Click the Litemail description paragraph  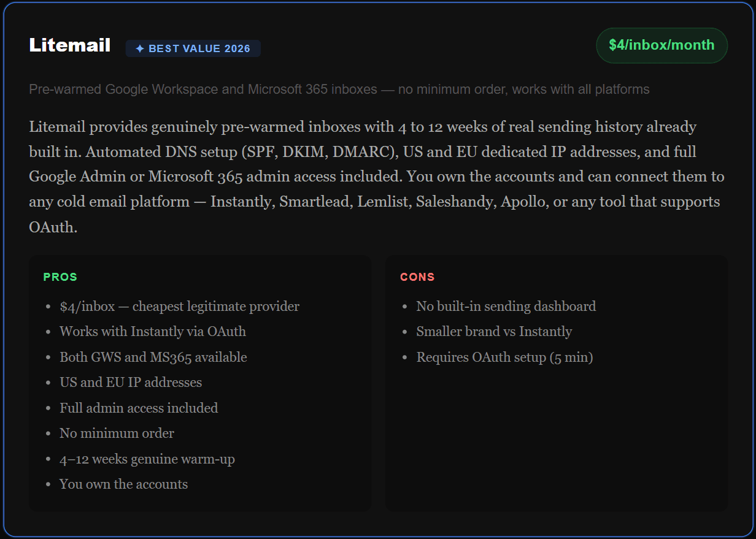(x=377, y=177)
